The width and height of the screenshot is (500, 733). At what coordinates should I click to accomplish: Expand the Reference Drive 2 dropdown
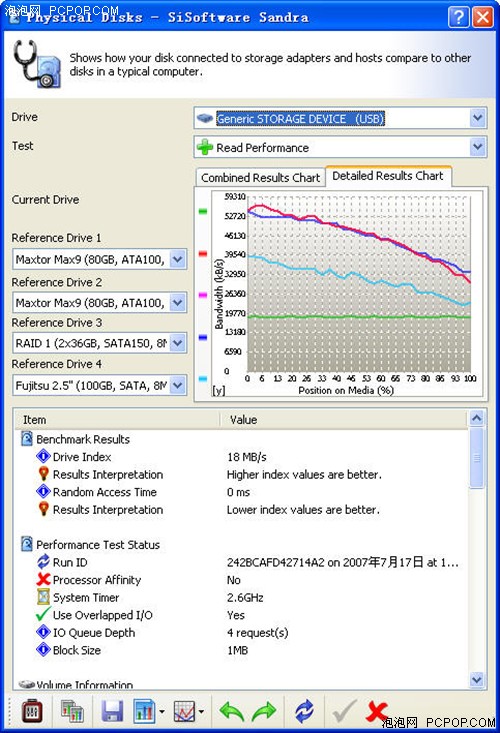coord(178,302)
